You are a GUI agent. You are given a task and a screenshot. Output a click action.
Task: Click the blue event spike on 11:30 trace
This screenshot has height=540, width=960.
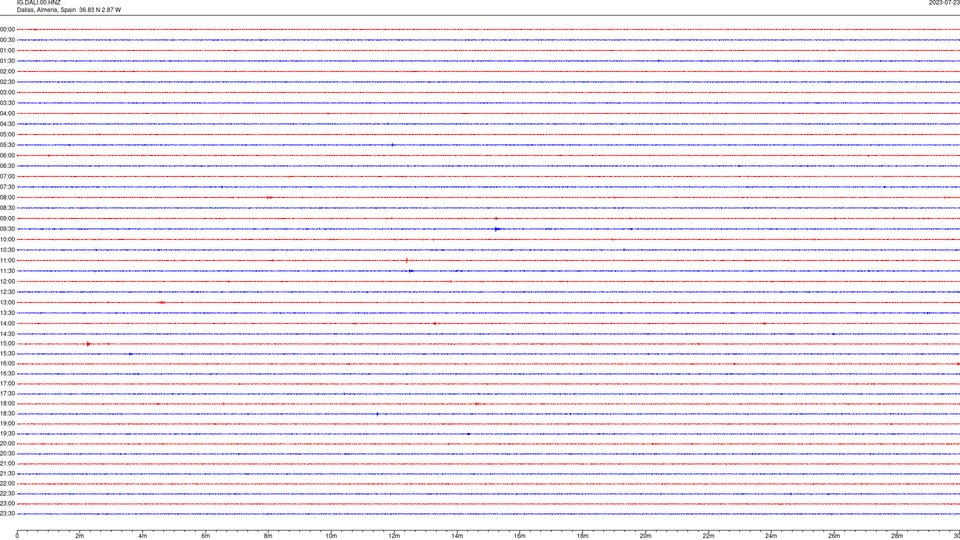(x=411, y=271)
